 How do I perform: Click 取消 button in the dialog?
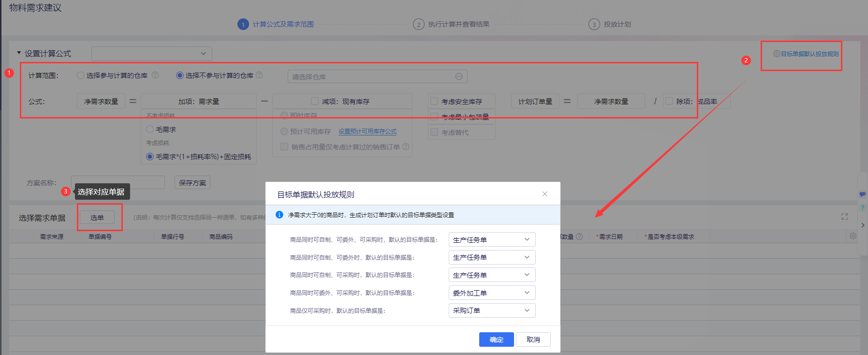(533, 340)
